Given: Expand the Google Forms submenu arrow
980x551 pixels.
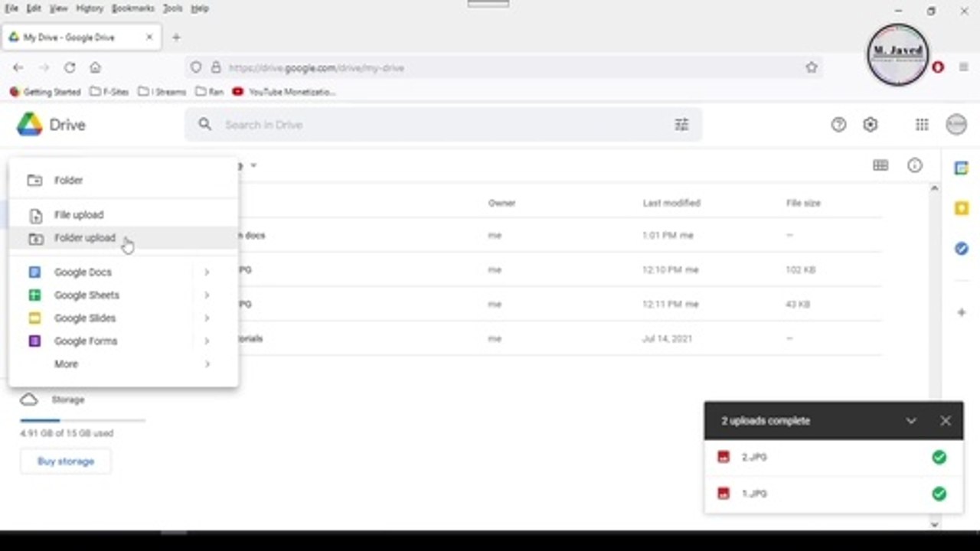Looking at the screenshot, I should tap(207, 341).
